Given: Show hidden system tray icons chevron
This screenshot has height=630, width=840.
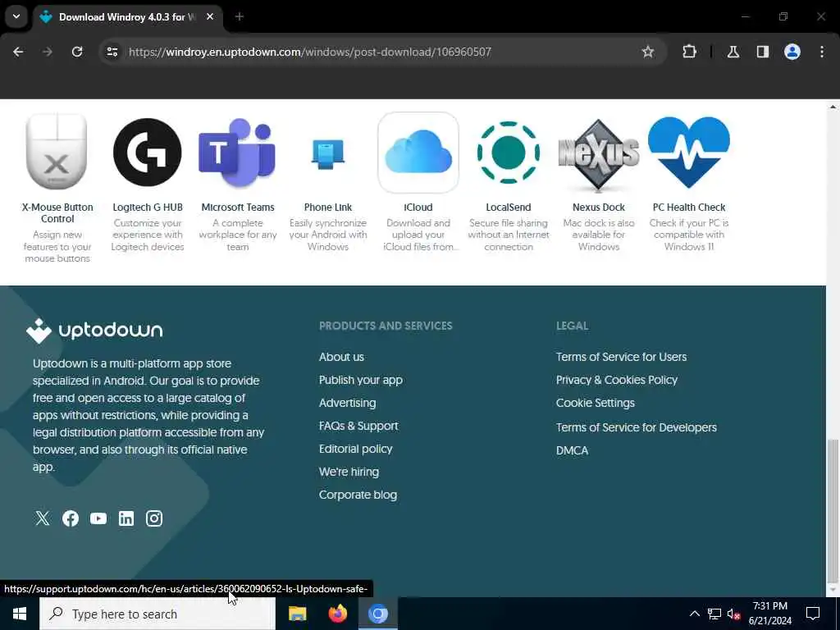Looking at the screenshot, I should pyautogui.click(x=694, y=614).
